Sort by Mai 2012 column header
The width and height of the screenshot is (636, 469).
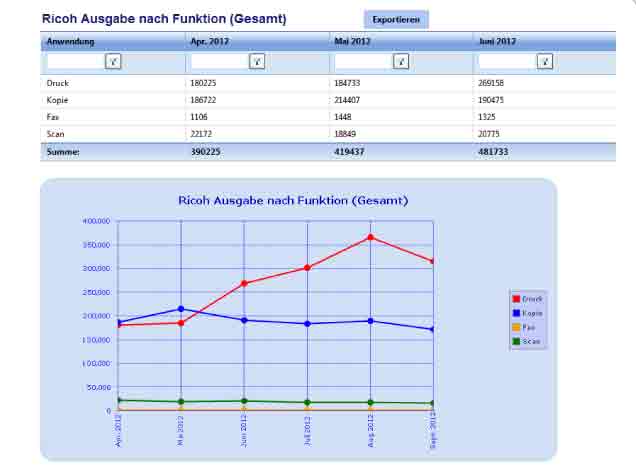tap(352, 41)
